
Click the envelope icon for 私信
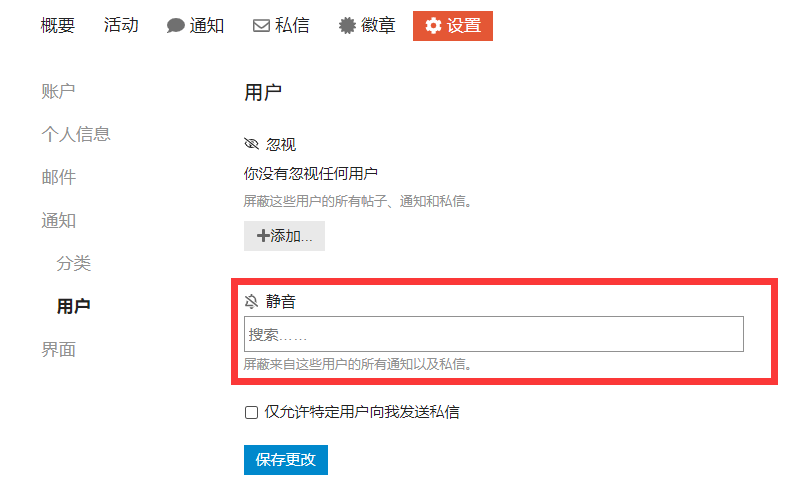tap(261, 26)
